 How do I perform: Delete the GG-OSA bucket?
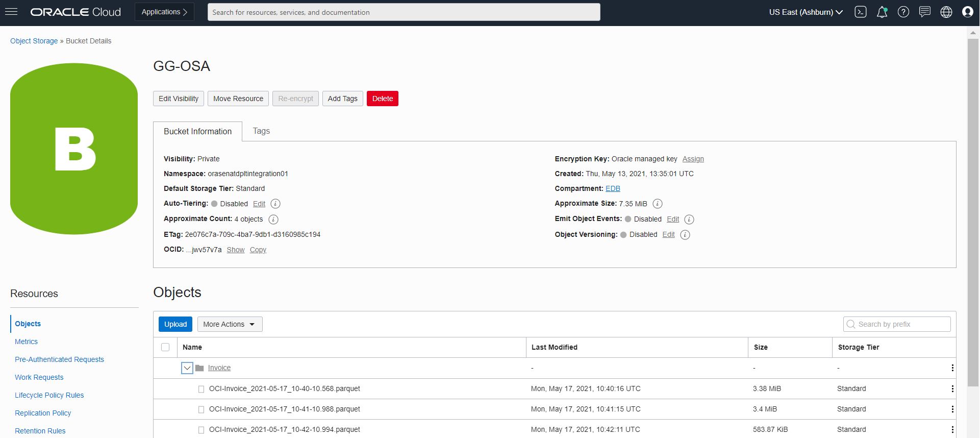383,99
